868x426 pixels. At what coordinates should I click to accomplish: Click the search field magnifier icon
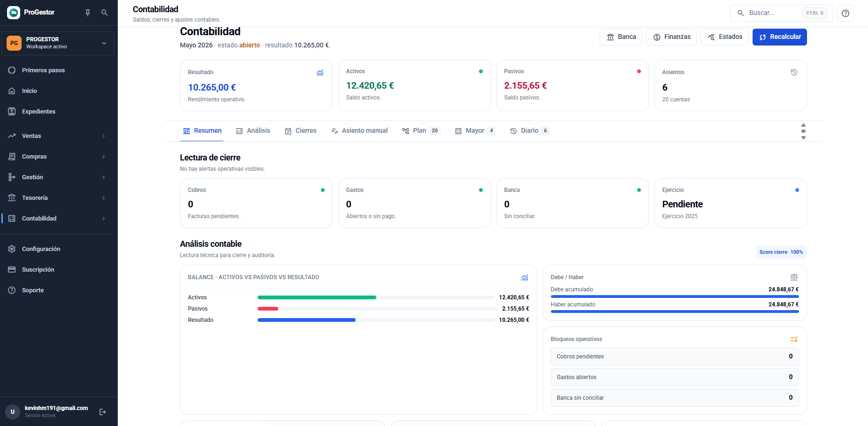click(x=741, y=13)
